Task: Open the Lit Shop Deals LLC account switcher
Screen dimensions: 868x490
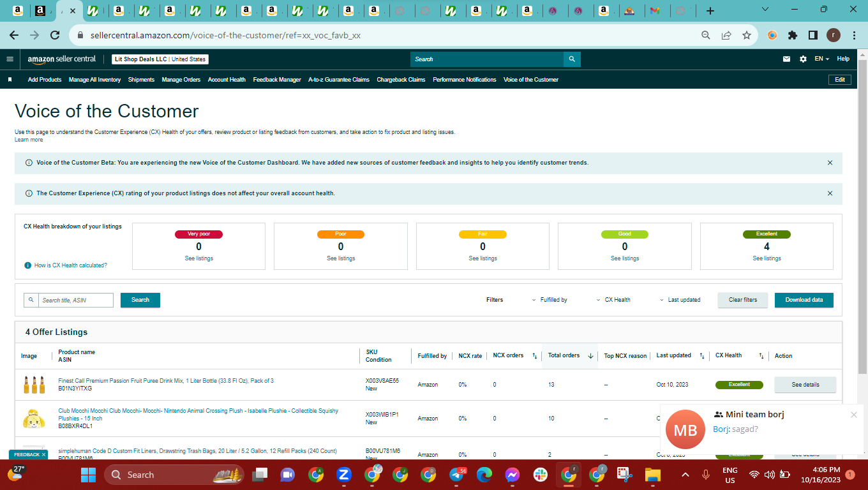Action: pyautogui.click(x=160, y=59)
